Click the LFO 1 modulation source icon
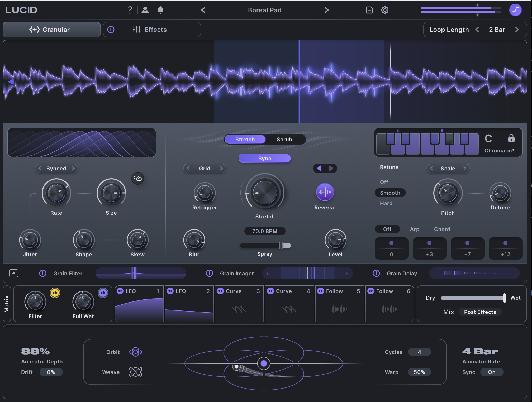Screen dimensions: 532x402 coord(120,291)
